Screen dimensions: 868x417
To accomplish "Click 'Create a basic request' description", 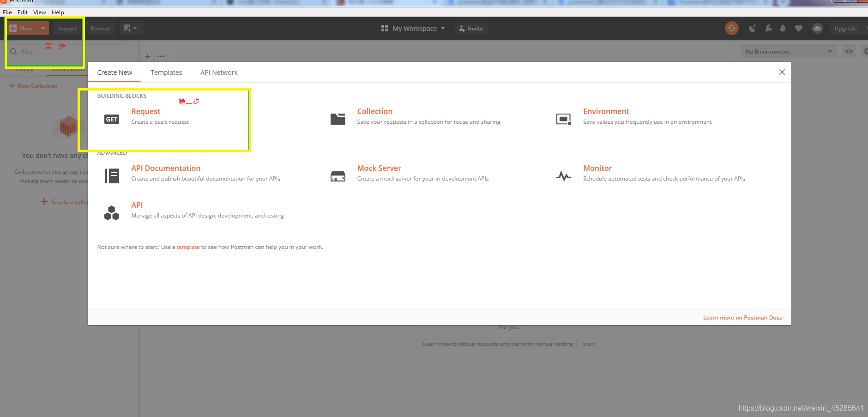I will 160,122.
